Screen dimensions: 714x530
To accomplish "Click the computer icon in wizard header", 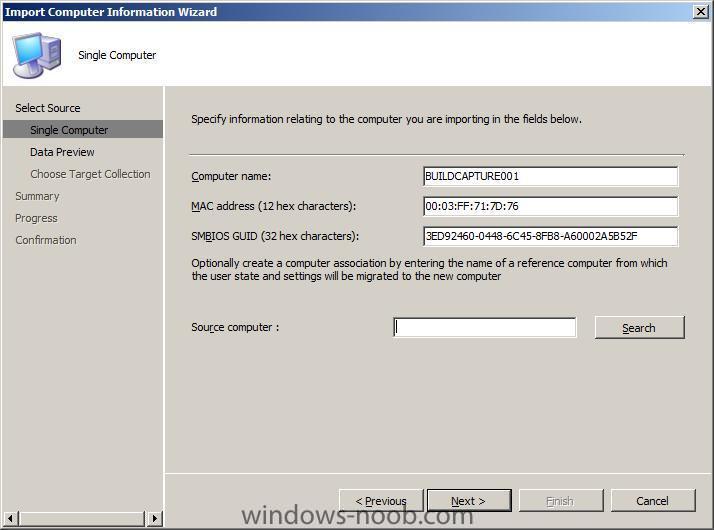I will click(36, 55).
